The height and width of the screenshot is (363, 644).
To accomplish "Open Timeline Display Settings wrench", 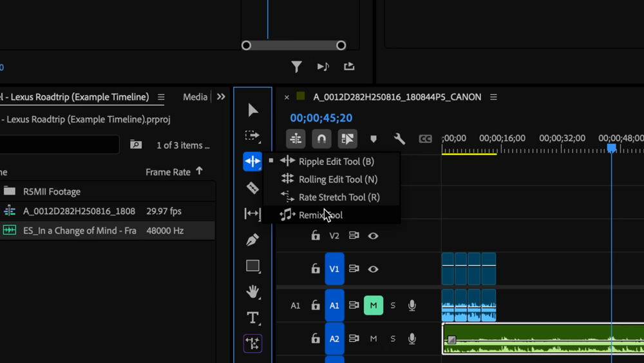I will point(399,139).
